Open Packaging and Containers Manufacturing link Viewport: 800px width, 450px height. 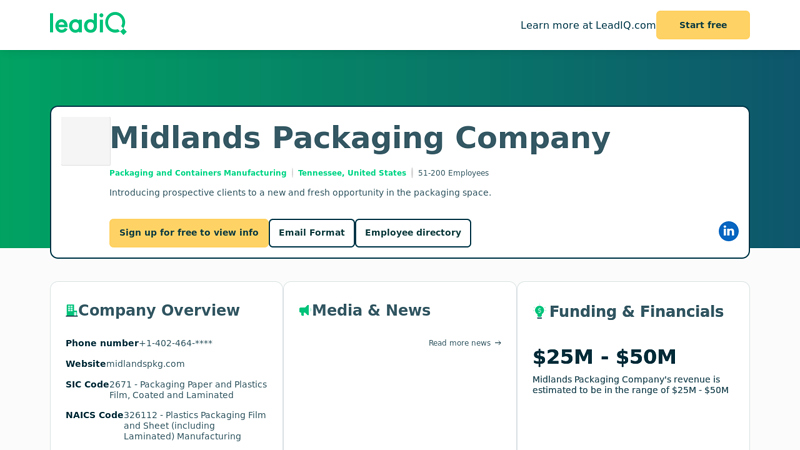tap(198, 173)
